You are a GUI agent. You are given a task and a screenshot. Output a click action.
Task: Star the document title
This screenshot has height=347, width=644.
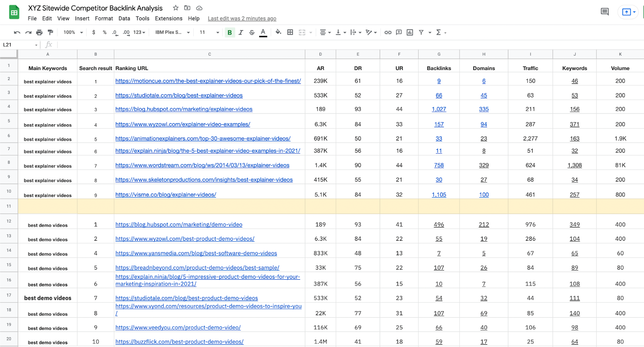[175, 8]
